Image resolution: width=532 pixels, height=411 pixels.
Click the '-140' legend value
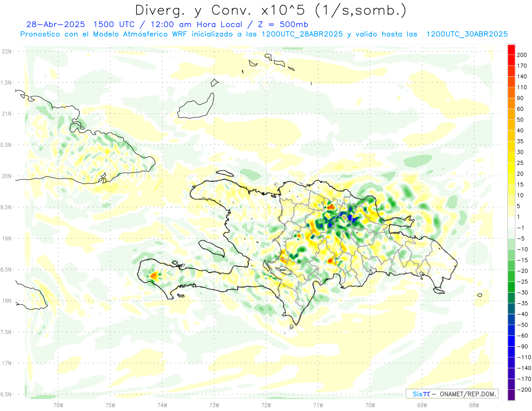[x=524, y=368]
